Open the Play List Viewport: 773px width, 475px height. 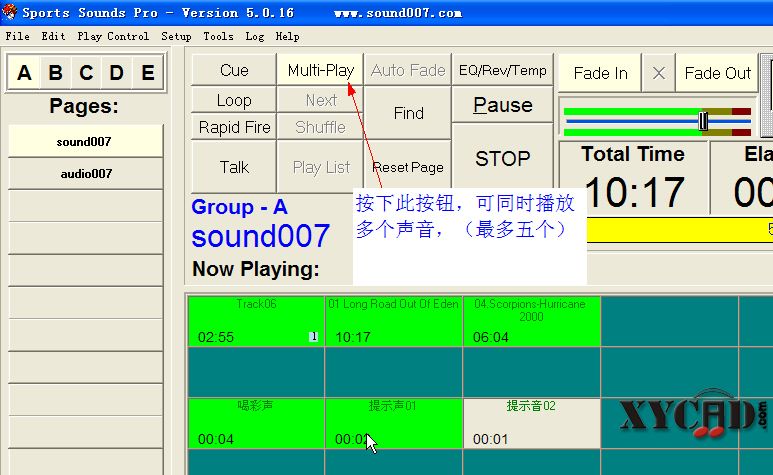[320, 167]
